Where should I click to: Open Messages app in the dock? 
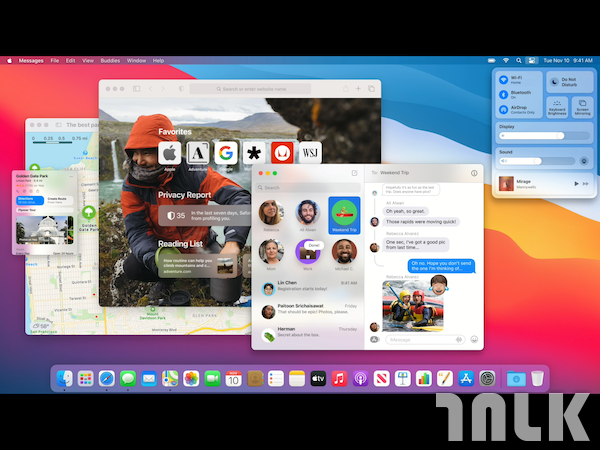click(x=128, y=378)
